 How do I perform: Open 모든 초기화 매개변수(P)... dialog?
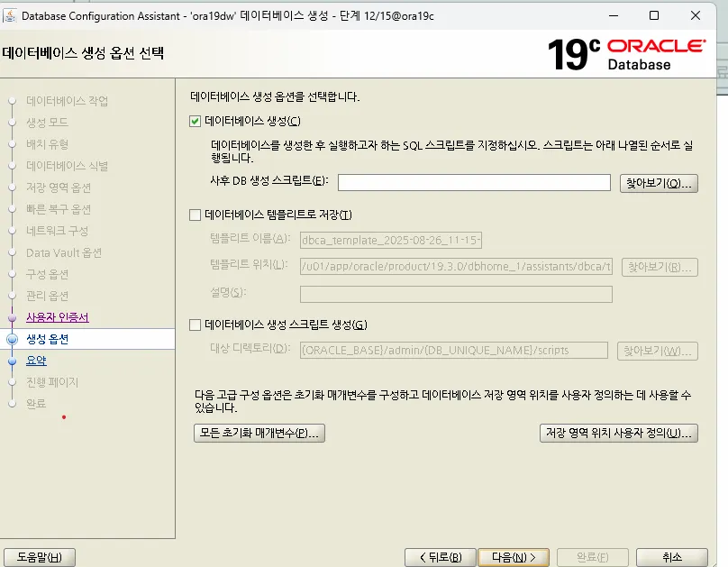(x=259, y=433)
